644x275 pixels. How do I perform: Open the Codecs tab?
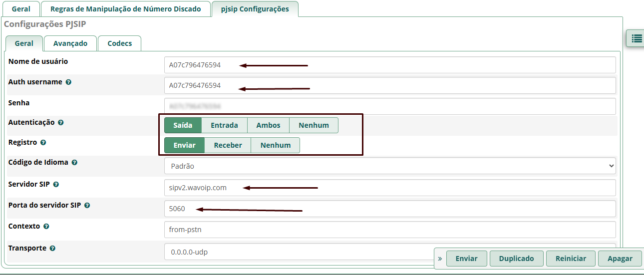click(x=120, y=43)
